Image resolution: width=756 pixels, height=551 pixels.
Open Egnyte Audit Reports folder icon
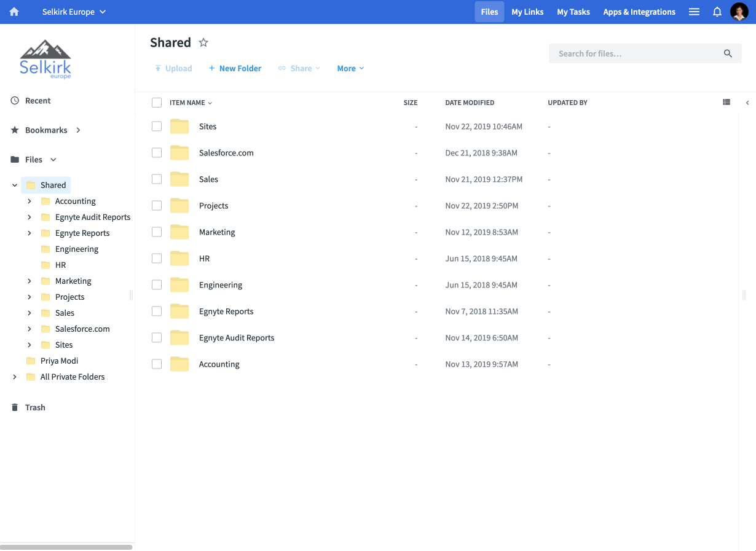pos(179,338)
